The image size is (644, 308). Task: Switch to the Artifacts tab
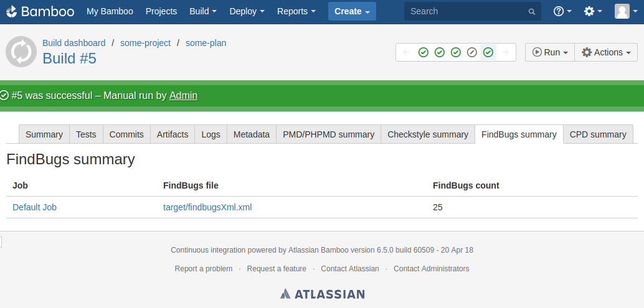point(173,134)
